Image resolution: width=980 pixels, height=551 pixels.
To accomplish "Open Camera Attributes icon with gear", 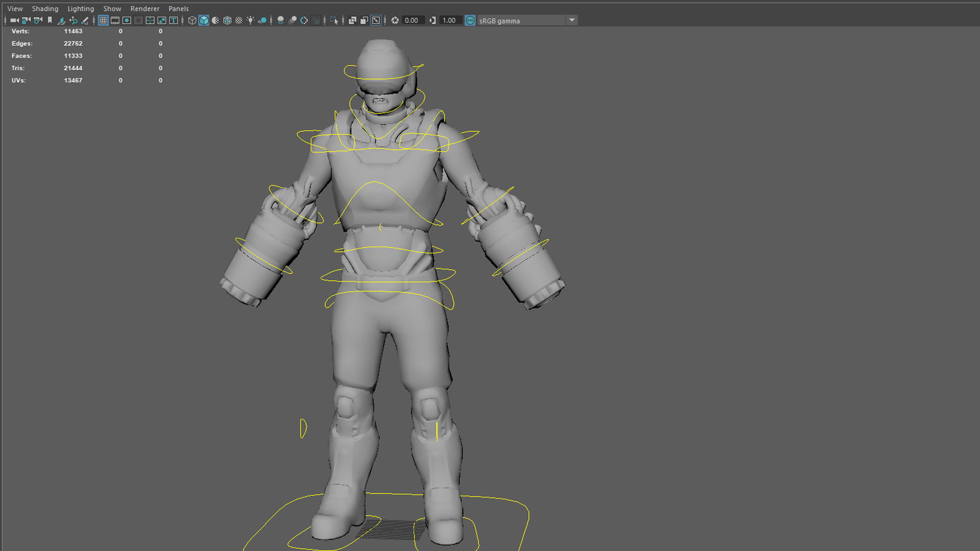I will [38, 20].
